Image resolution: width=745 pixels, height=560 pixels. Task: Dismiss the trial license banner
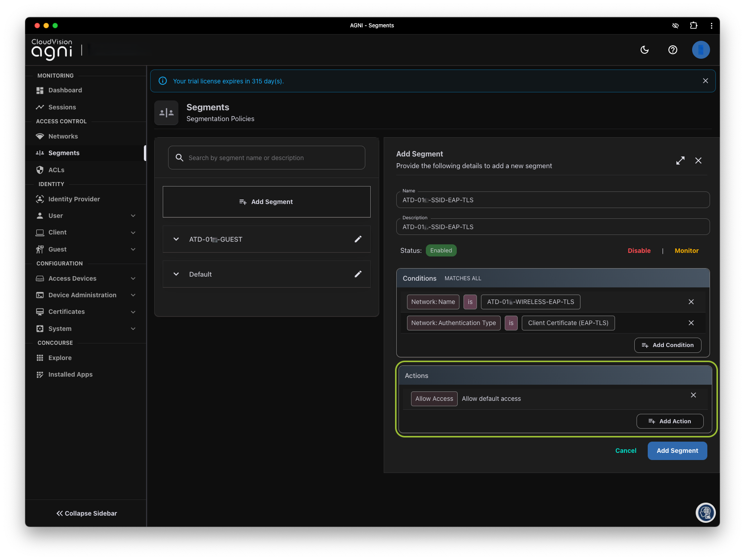(705, 81)
